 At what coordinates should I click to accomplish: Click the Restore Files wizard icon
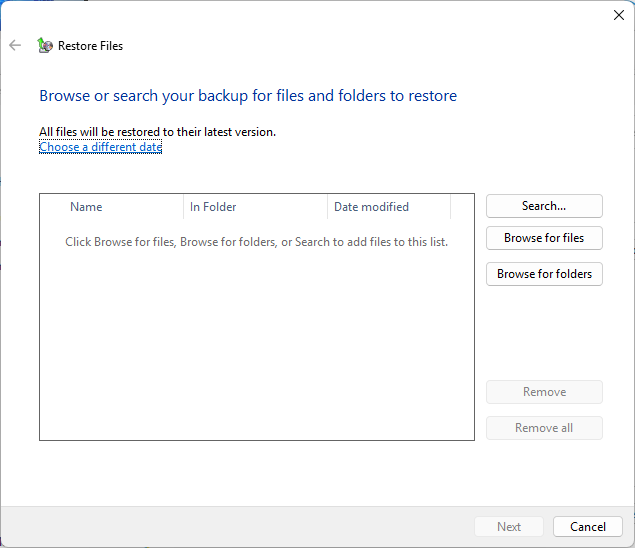coord(45,45)
